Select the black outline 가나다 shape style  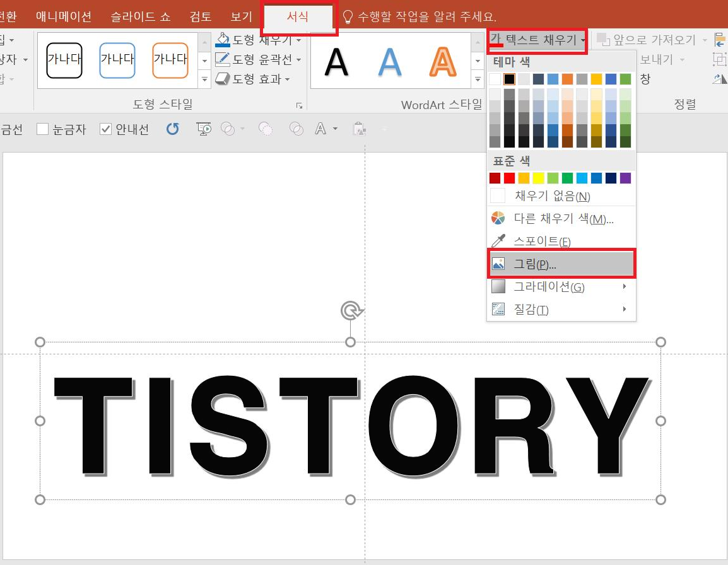(x=64, y=60)
